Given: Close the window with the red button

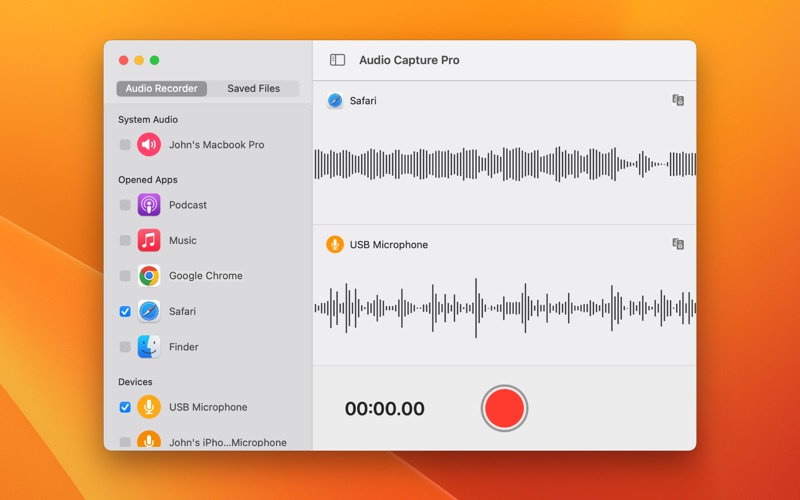Looking at the screenshot, I should [123, 60].
